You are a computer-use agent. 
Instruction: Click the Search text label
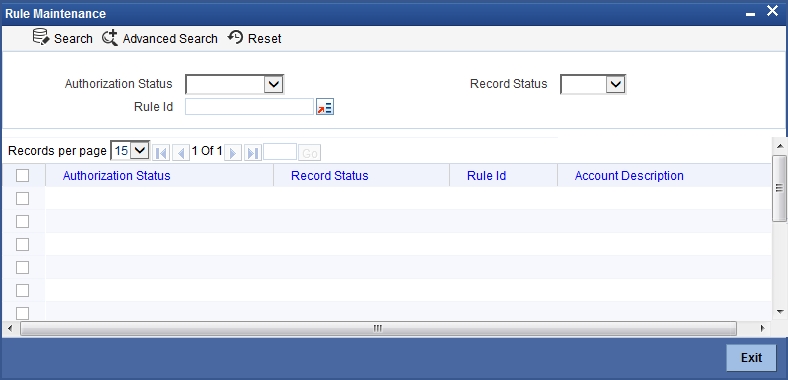pos(73,39)
